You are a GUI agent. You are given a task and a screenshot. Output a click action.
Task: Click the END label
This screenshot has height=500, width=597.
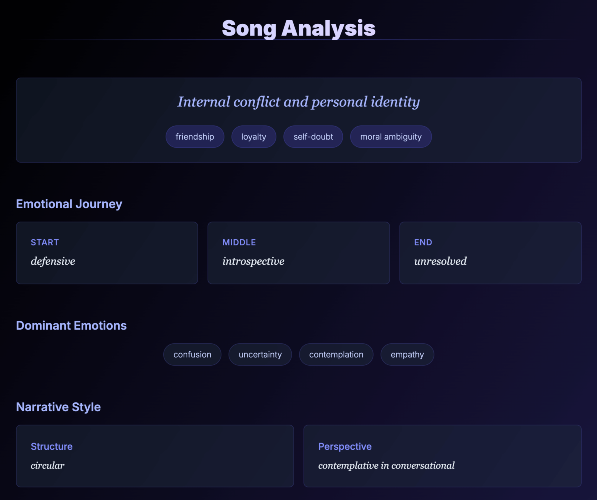click(423, 242)
